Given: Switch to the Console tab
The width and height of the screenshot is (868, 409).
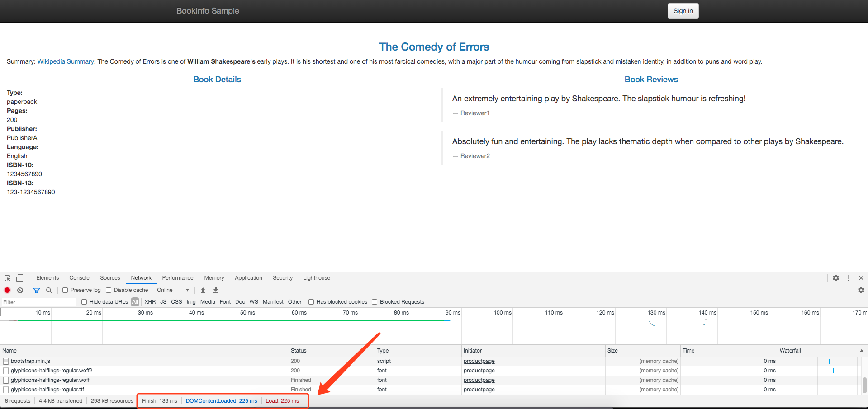Looking at the screenshot, I should [79, 278].
